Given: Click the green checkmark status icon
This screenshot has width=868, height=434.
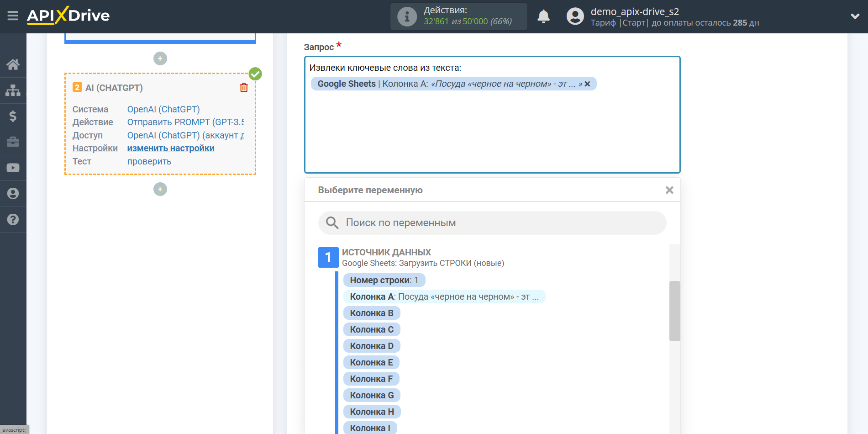Looking at the screenshot, I should coord(255,74).
